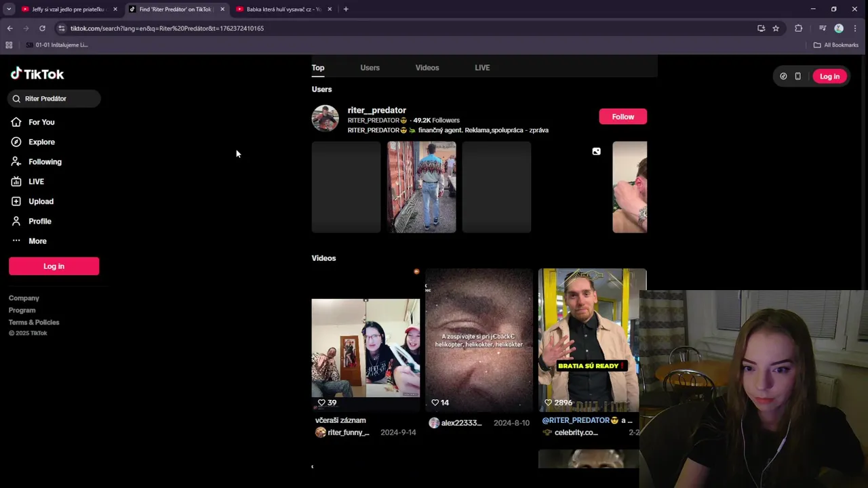Click the site info icon in address bar
This screenshot has height=488, width=868.
click(61, 28)
